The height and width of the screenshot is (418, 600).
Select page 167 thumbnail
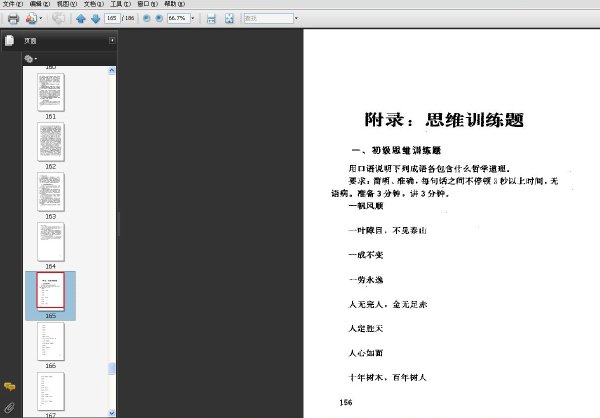pos(51,391)
